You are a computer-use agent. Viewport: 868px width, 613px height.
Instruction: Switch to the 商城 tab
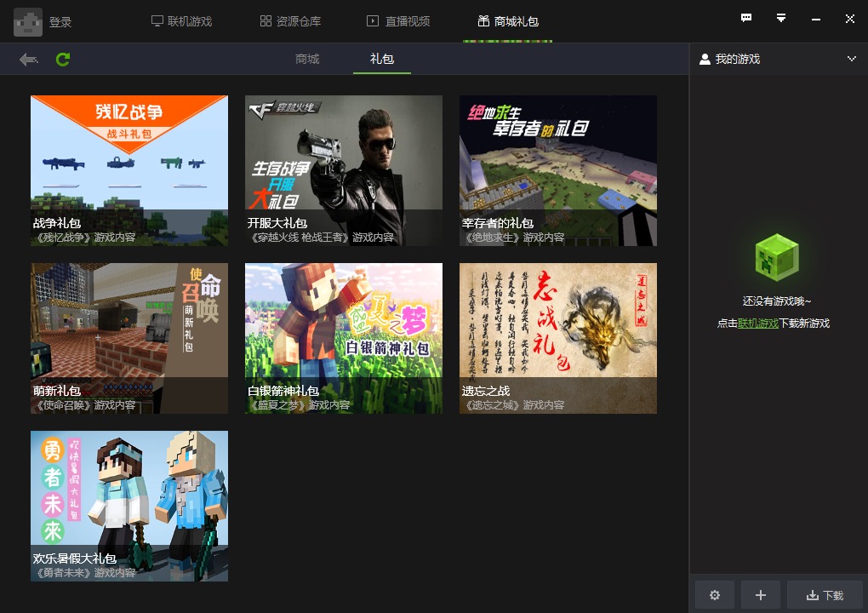coord(307,59)
